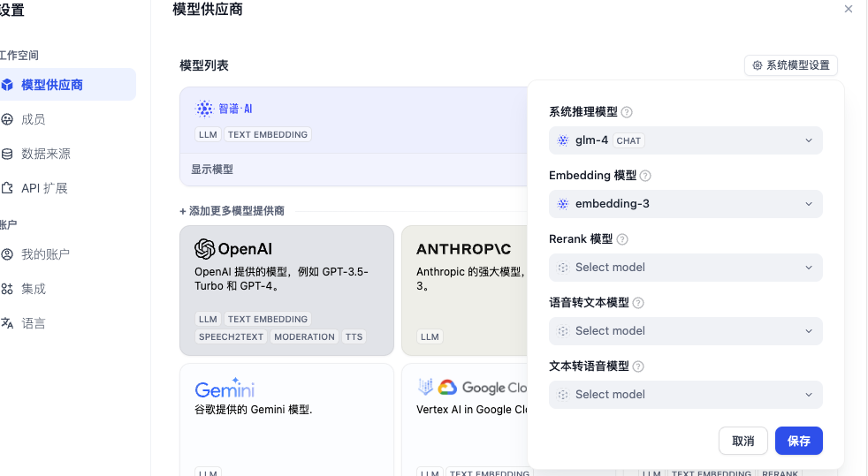Open the Rerank 模型 Select model dropdown
868x476 pixels.
[685, 268]
